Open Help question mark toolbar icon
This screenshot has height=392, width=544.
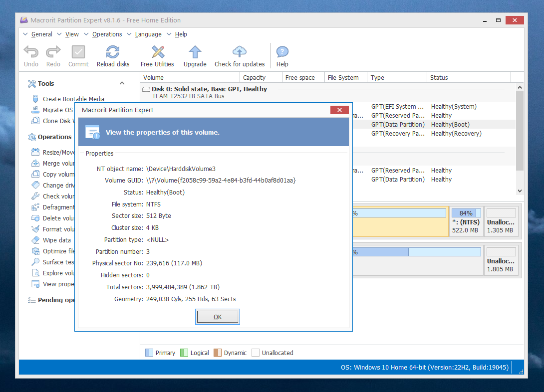[282, 52]
